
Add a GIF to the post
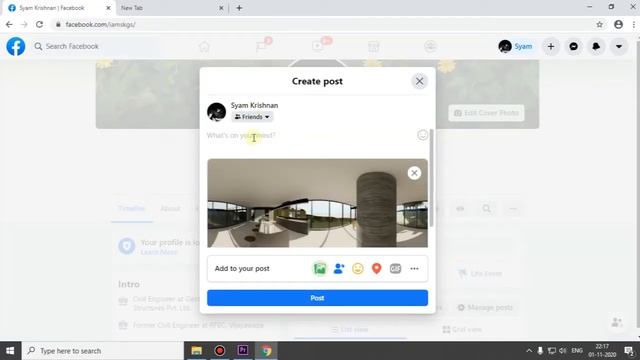[395, 269]
